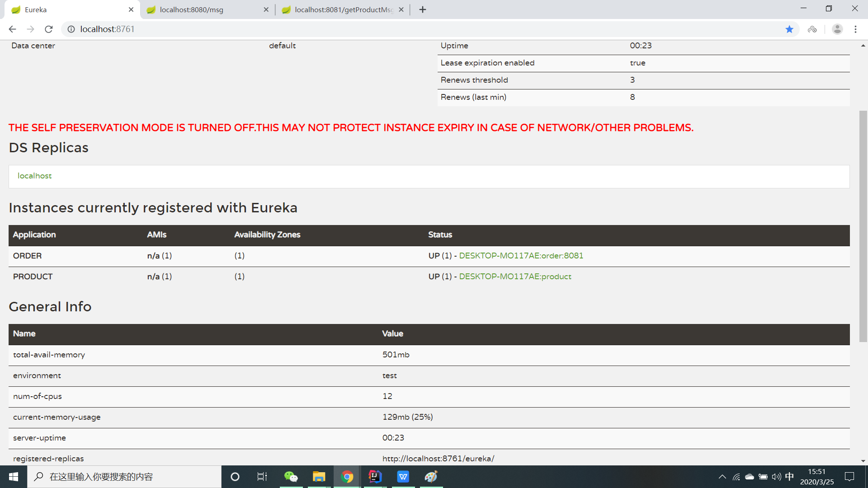Click the Renews (last min) row
The width and height of the screenshot is (868, 488).
(643, 97)
